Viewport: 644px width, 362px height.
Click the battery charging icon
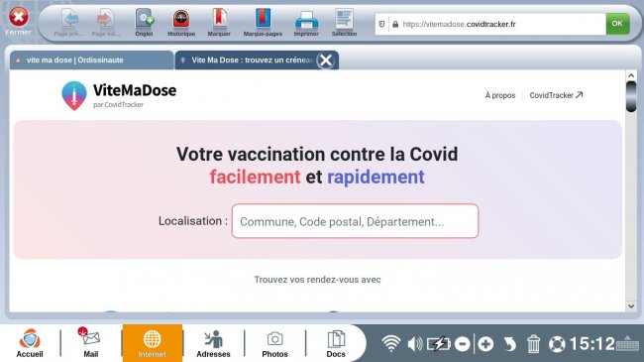click(x=439, y=344)
